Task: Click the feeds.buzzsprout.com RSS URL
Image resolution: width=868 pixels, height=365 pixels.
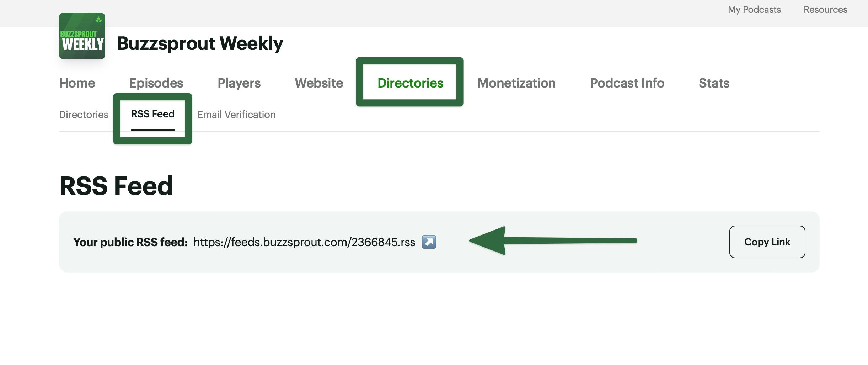Action: point(304,242)
